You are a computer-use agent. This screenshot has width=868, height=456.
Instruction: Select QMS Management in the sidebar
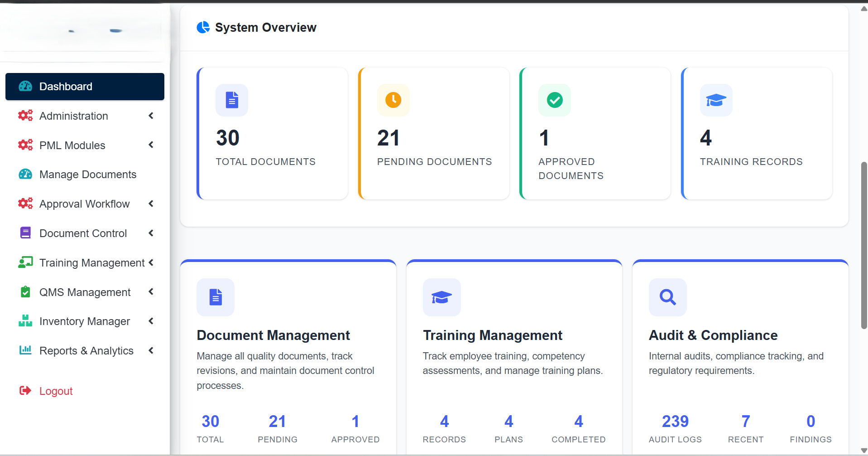(x=85, y=292)
